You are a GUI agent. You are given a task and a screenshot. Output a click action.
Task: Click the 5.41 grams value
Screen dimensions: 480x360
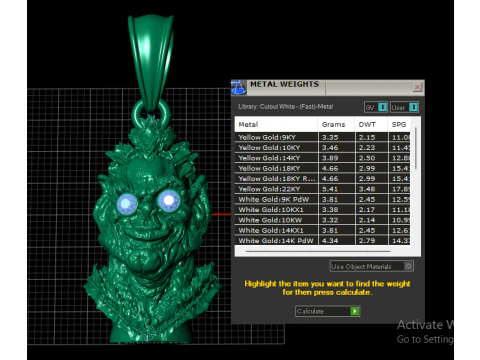click(330, 189)
